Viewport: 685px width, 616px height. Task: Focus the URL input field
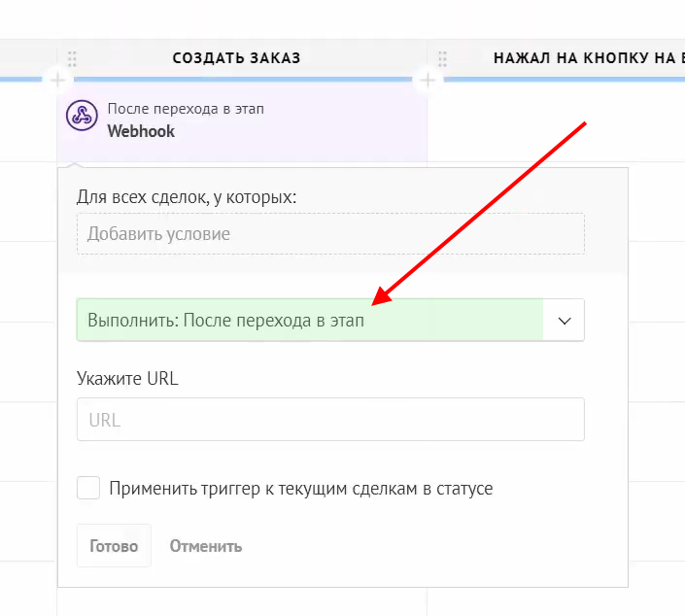tap(330, 421)
